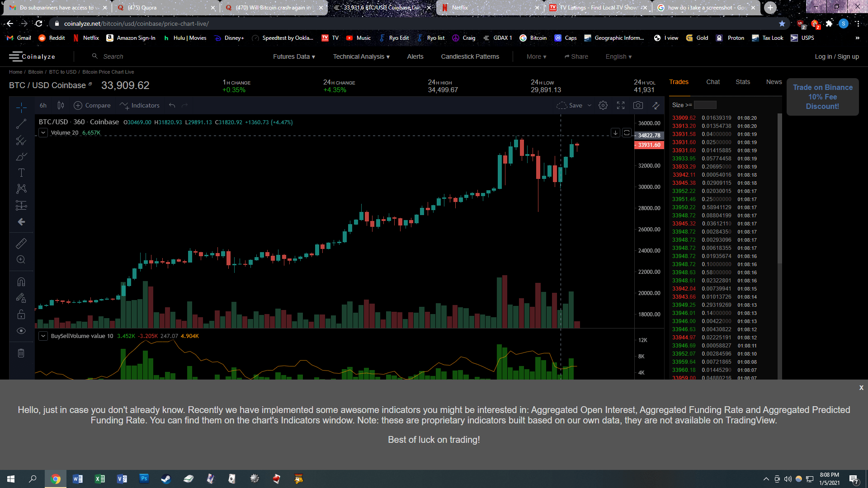Collapse the Volume 20 indicator legend

click(x=43, y=132)
